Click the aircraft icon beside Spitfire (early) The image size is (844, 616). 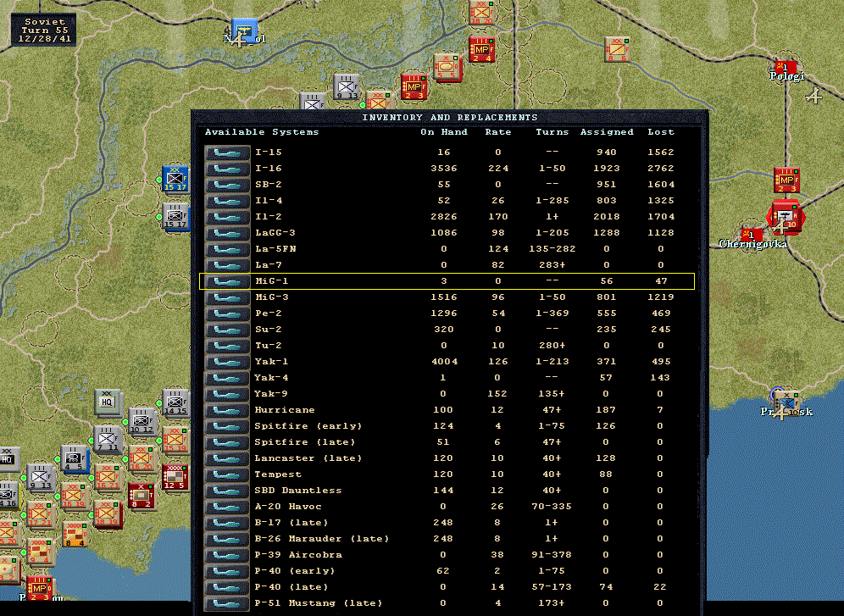227,426
